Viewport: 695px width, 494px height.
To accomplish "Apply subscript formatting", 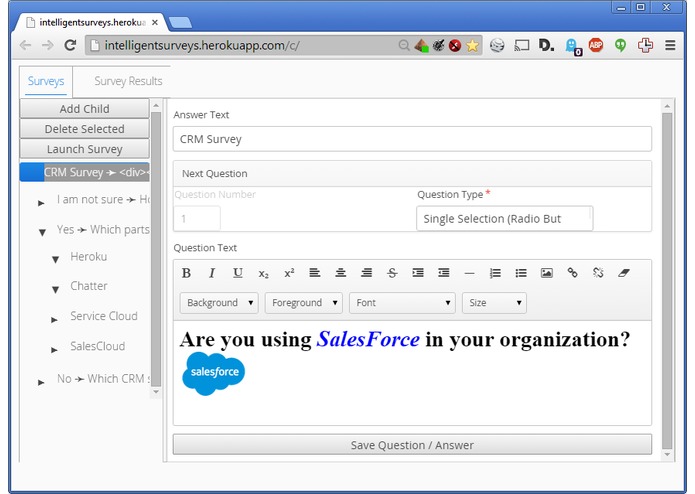I will coord(263,273).
